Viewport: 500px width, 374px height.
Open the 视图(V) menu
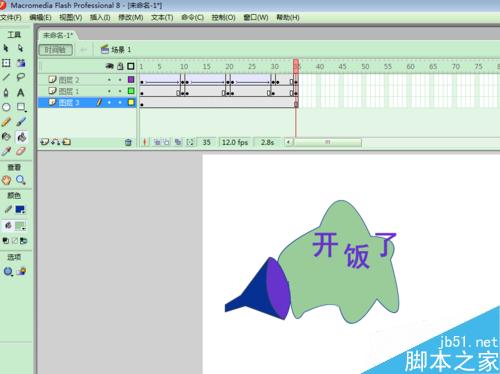pyautogui.click(x=71, y=17)
